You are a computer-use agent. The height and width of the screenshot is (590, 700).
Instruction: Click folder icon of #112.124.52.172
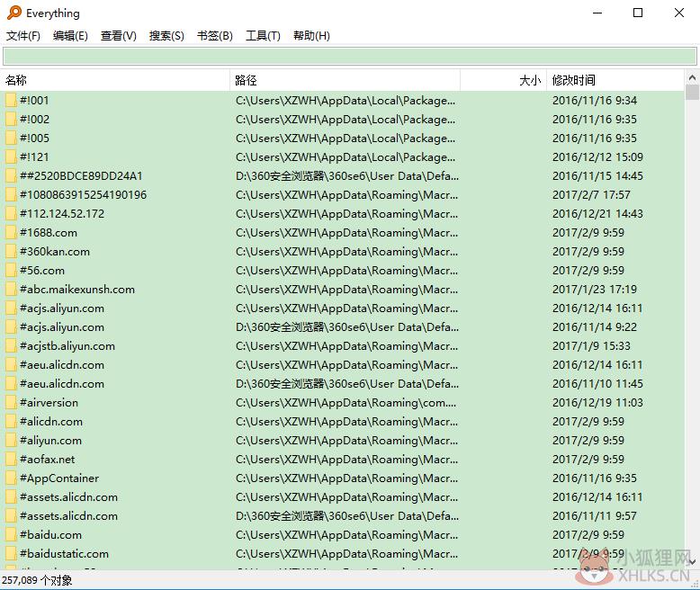tap(11, 213)
